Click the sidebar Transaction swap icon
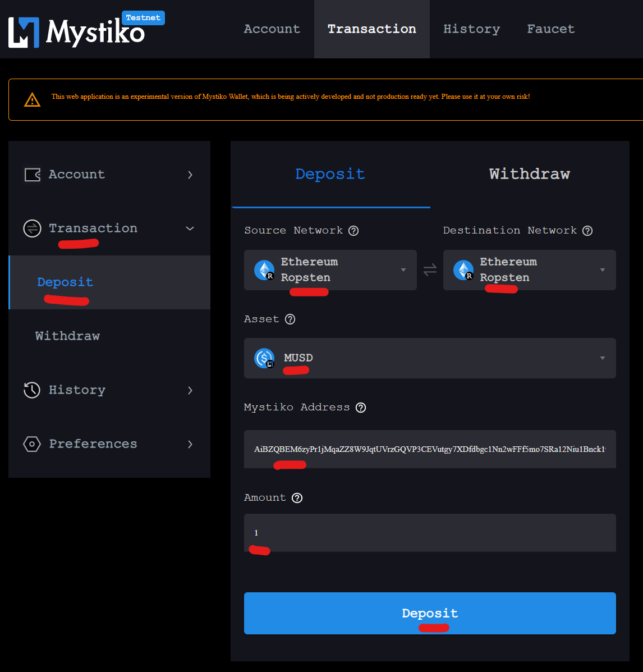The height and width of the screenshot is (672, 643). 32,228
